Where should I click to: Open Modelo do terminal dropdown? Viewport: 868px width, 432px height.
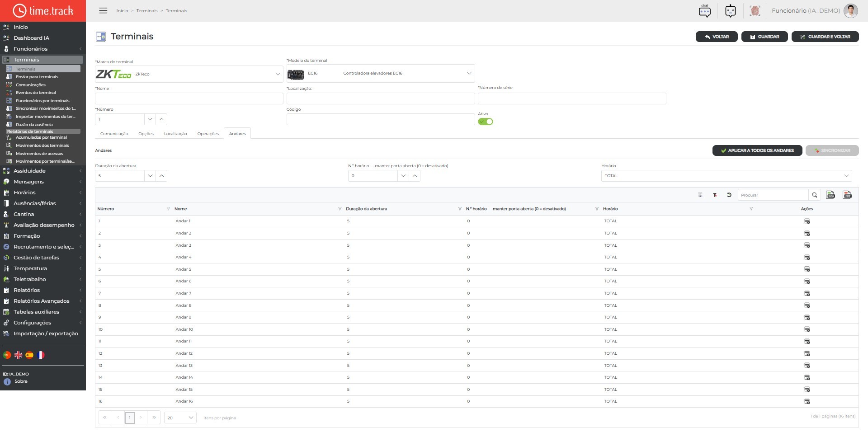tap(381, 73)
